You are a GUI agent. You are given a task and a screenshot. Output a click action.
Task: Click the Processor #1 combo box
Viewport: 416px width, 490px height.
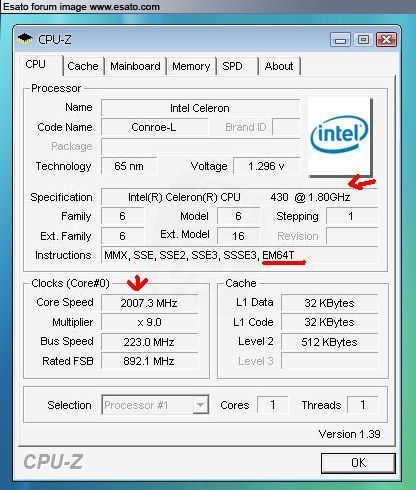[x=155, y=405]
